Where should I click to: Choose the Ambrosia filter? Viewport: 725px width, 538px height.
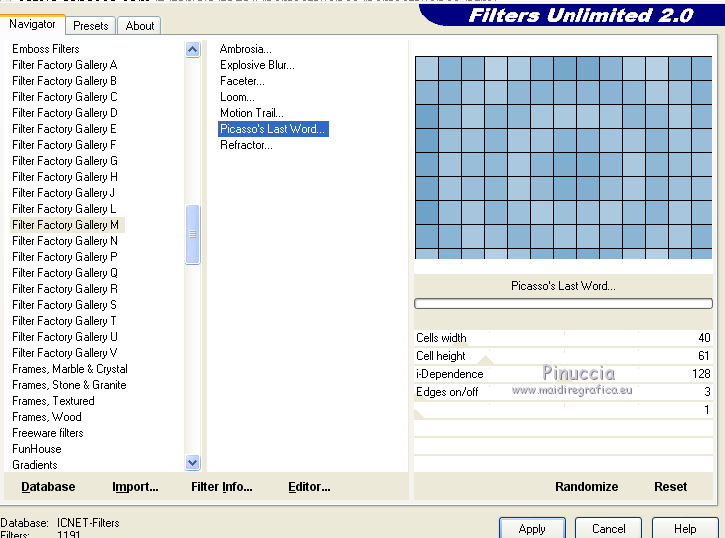click(246, 49)
